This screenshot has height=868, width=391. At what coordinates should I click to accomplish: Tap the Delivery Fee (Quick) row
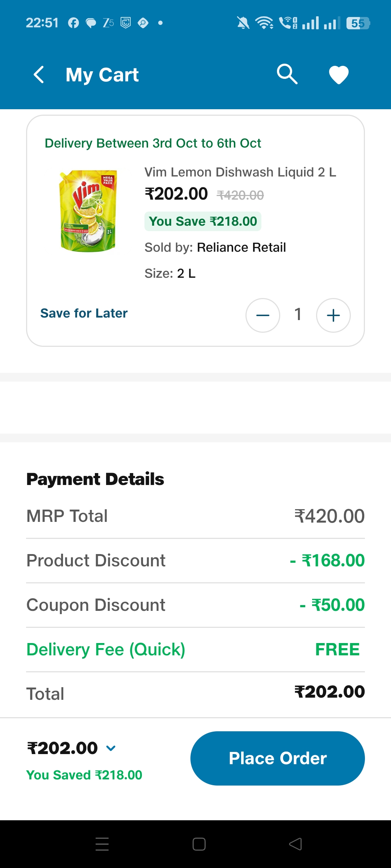(x=195, y=650)
